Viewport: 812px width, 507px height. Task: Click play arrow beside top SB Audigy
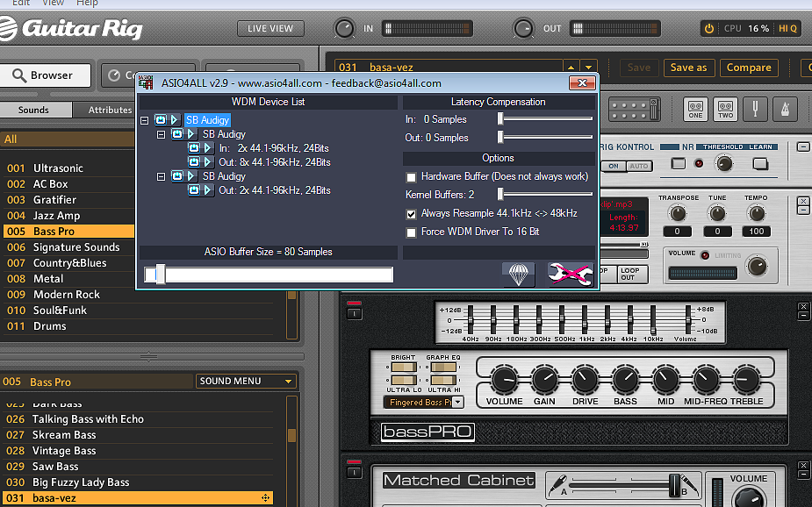(x=175, y=120)
